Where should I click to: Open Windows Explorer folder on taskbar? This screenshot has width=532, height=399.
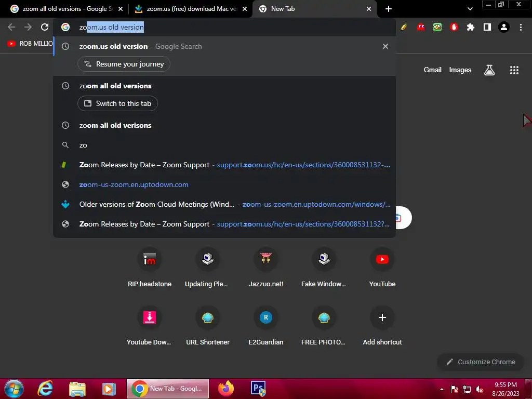click(77, 389)
